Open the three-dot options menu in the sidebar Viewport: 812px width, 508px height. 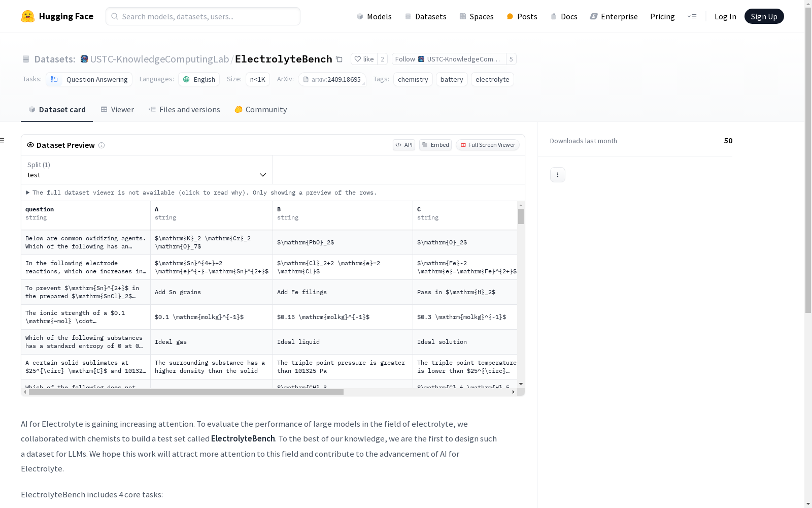click(558, 175)
